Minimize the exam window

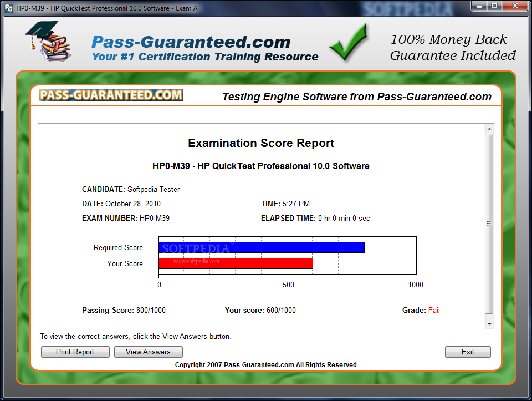click(x=479, y=6)
